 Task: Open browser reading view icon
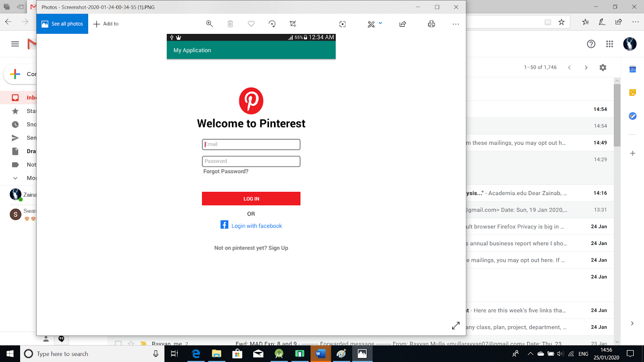[x=548, y=22]
